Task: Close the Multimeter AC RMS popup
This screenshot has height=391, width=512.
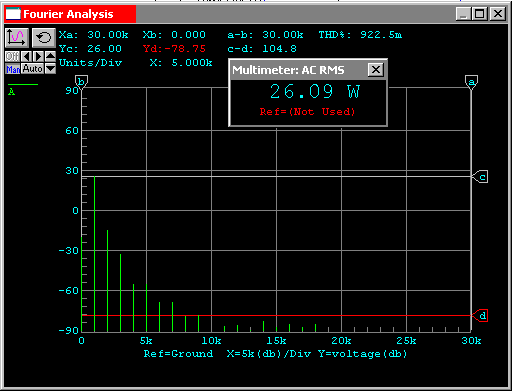Action: tap(376, 70)
